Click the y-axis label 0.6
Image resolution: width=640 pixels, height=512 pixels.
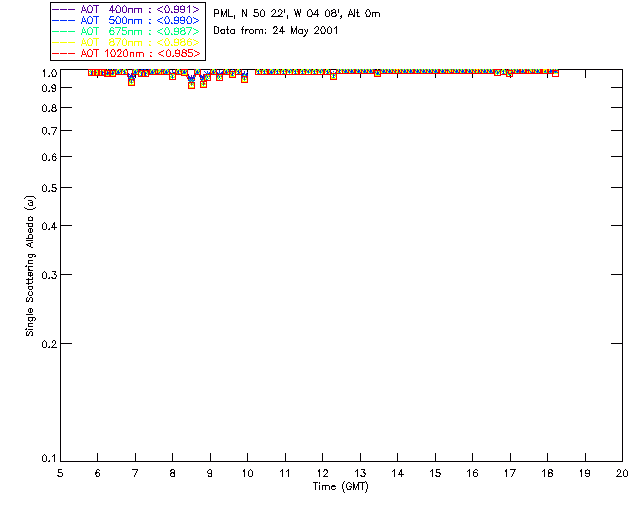[x=49, y=157]
